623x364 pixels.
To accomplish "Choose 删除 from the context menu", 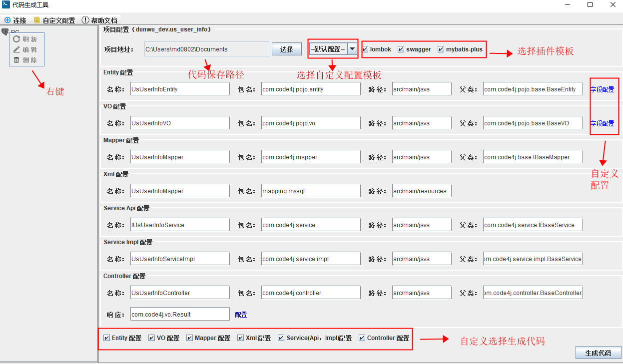I will (26, 60).
